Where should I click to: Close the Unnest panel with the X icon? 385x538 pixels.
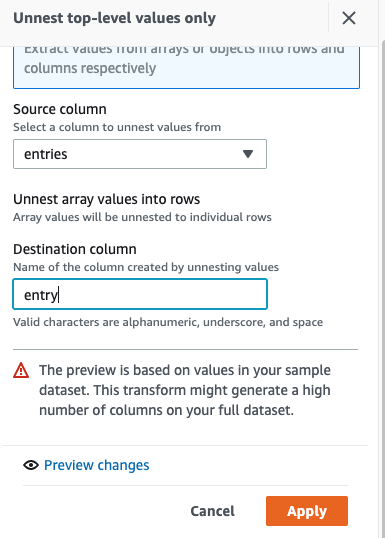349,18
